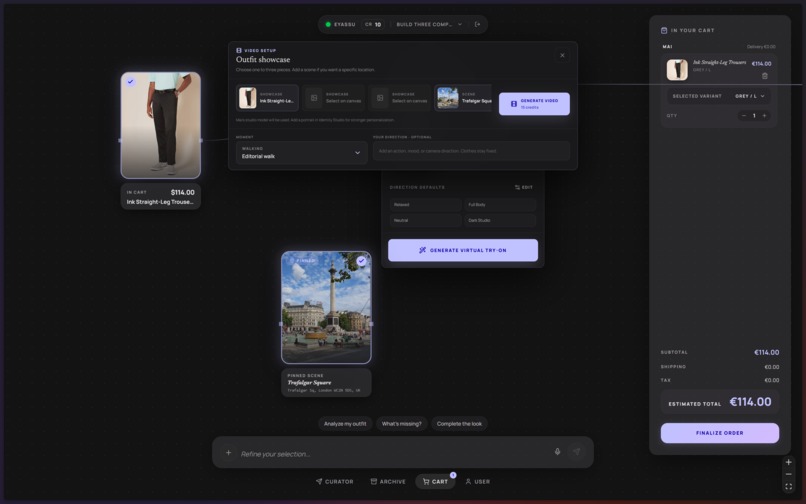
Task: Decrease the trousers quantity with minus
Action: 743,116
